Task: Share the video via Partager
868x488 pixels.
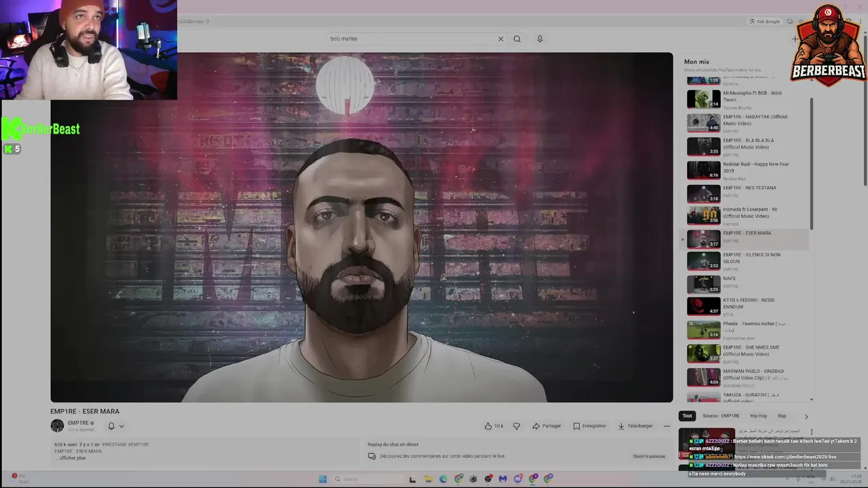Action: 547,426
